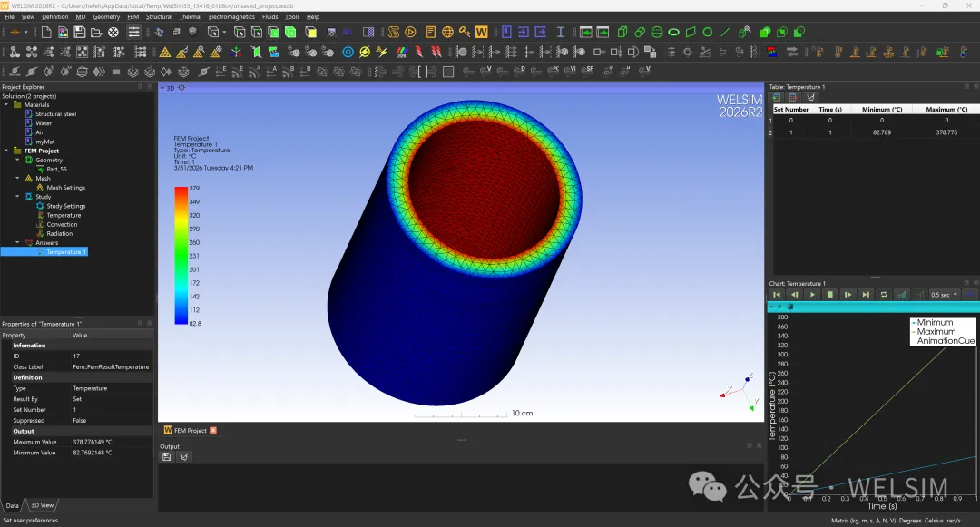980x527 pixels.
Task: Select Structural Steel material
Action: (55, 113)
